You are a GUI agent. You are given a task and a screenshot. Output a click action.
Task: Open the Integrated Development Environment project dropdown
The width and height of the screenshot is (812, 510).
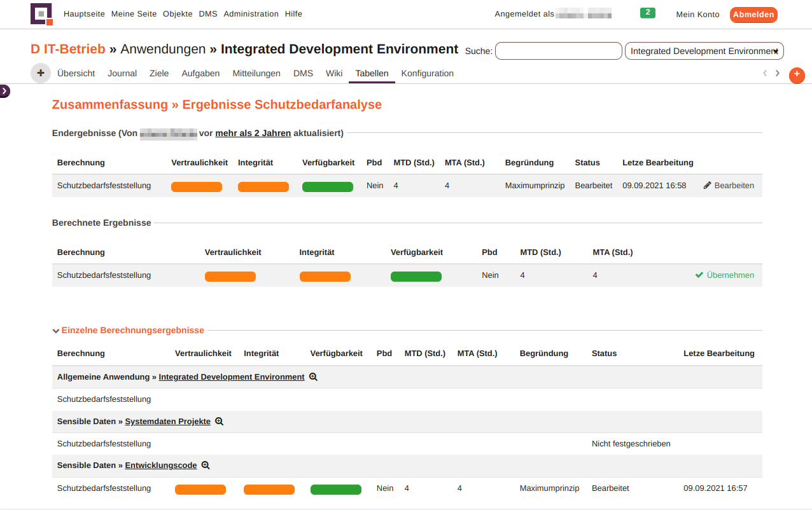tap(704, 51)
